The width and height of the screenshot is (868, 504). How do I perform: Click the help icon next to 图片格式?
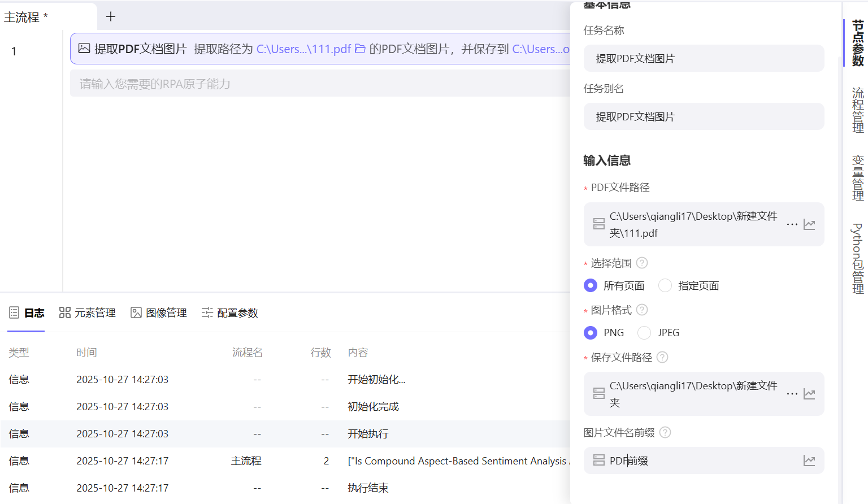[x=642, y=310]
